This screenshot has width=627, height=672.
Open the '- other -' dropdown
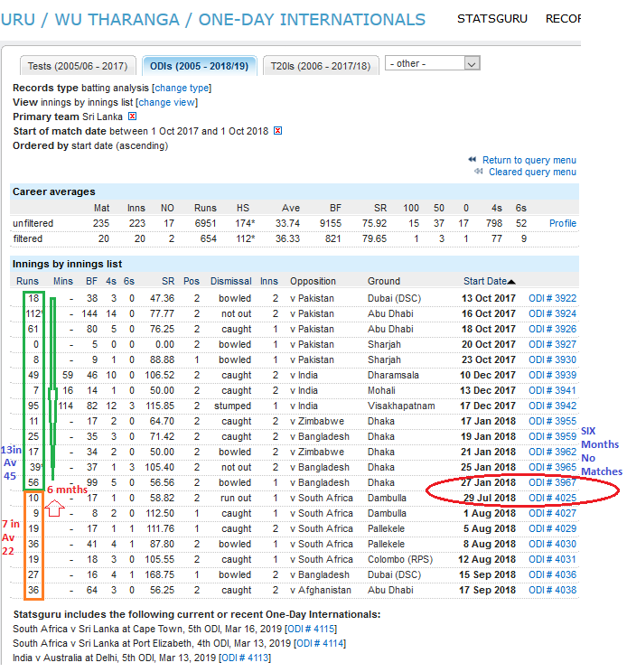tap(433, 63)
